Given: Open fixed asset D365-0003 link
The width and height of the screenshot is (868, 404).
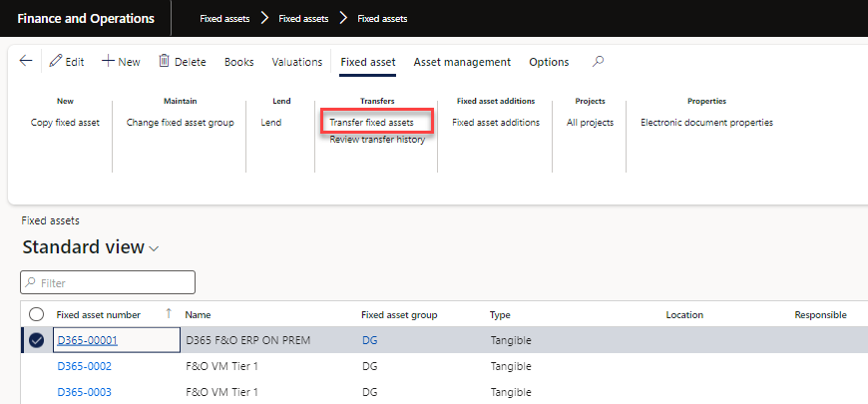Looking at the screenshot, I should pyautogui.click(x=84, y=392).
